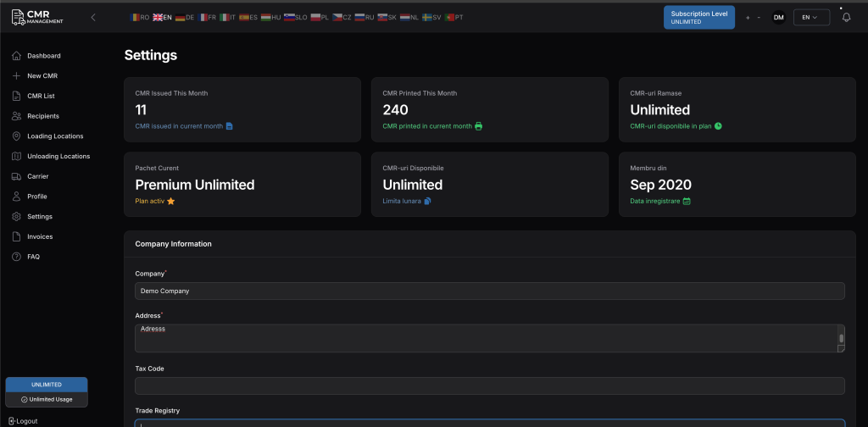868x427 pixels.
Task: Click the CMR Management logo
Action: point(37,17)
